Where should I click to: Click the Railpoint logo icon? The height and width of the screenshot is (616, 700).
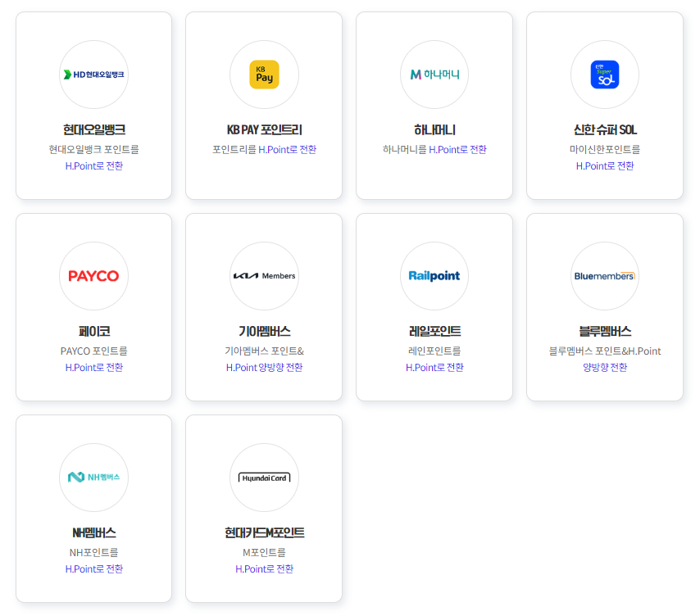(x=434, y=276)
